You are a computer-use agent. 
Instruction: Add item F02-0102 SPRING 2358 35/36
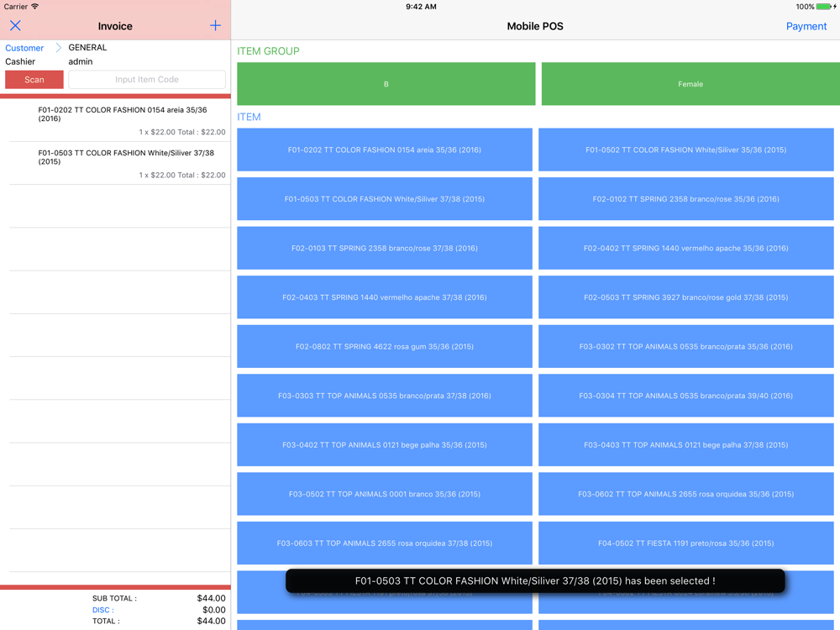(x=686, y=199)
